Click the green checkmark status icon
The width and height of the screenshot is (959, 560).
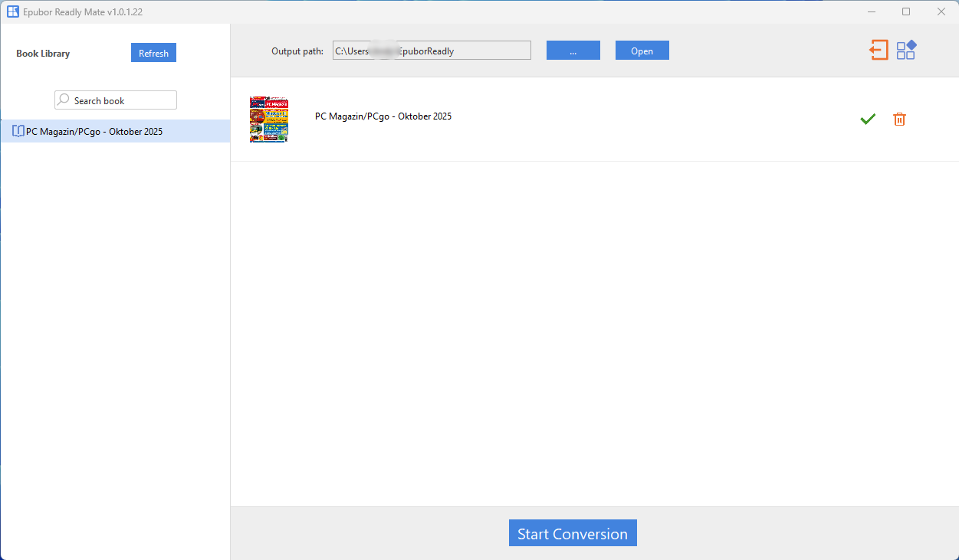point(868,119)
